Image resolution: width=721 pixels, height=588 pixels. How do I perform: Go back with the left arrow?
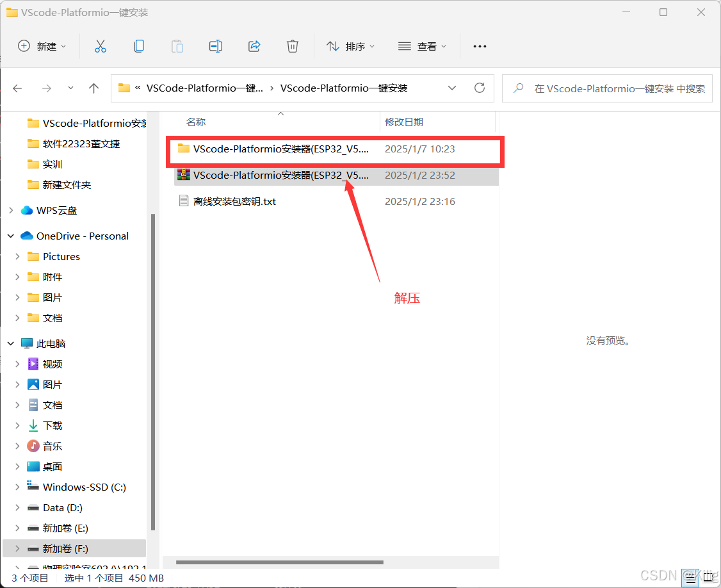[17, 88]
